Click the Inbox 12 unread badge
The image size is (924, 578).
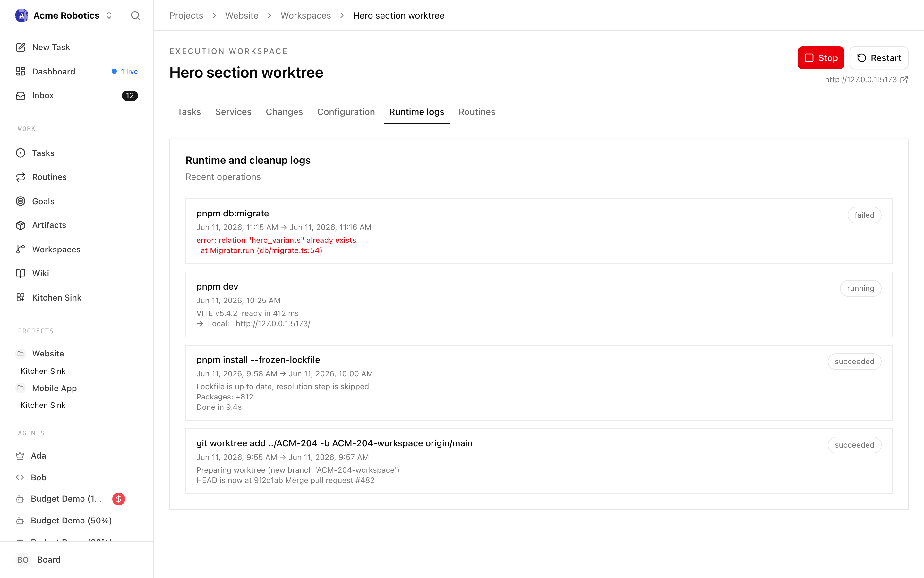[x=130, y=96]
